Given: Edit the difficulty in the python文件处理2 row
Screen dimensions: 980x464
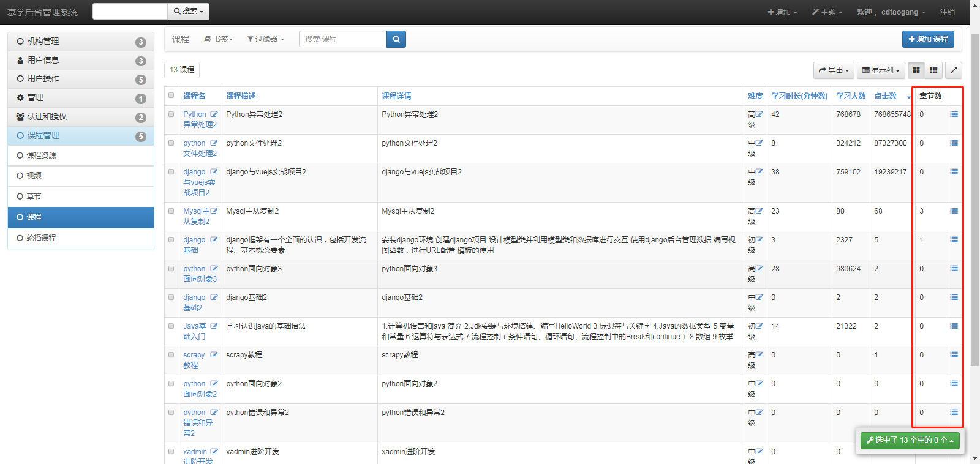Looking at the screenshot, I should click(759, 143).
